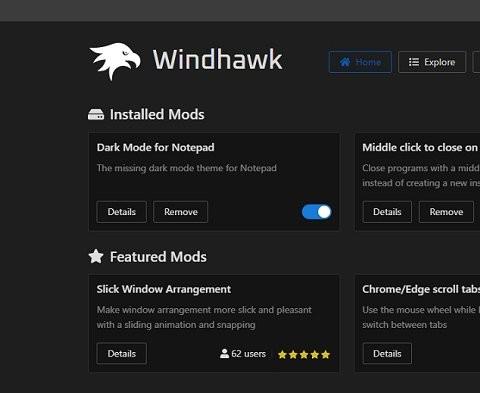Image resolution: width=480 pixels, height=393 pixels.
Task: Click the Windhawk eagle logo
Action: pyautogui.click(x=115, y=61)
